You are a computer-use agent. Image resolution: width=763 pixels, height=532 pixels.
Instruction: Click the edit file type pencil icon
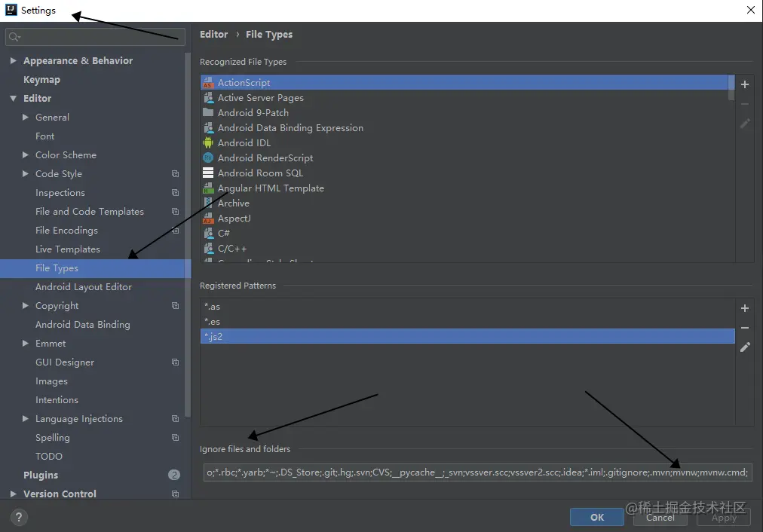click(744, 124)
